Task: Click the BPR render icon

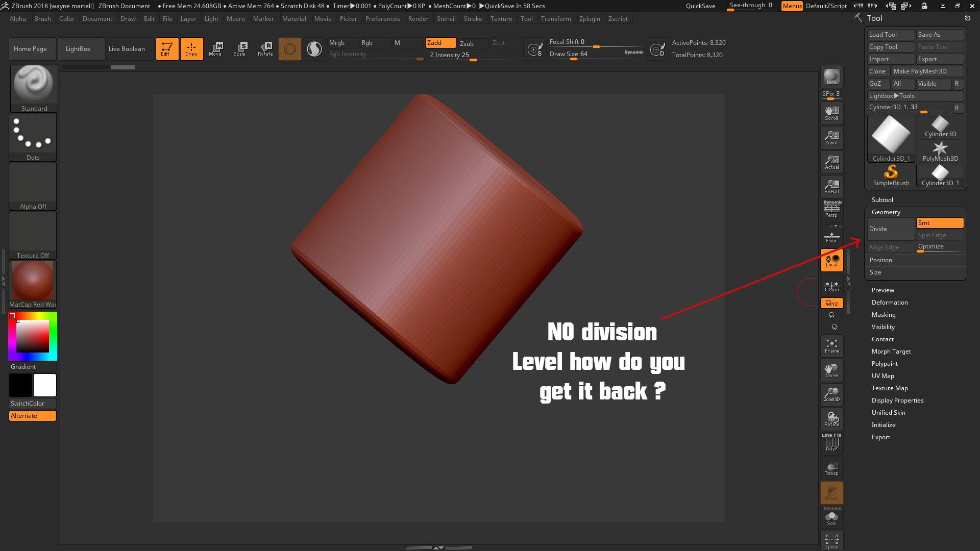Action: [831, 77]
